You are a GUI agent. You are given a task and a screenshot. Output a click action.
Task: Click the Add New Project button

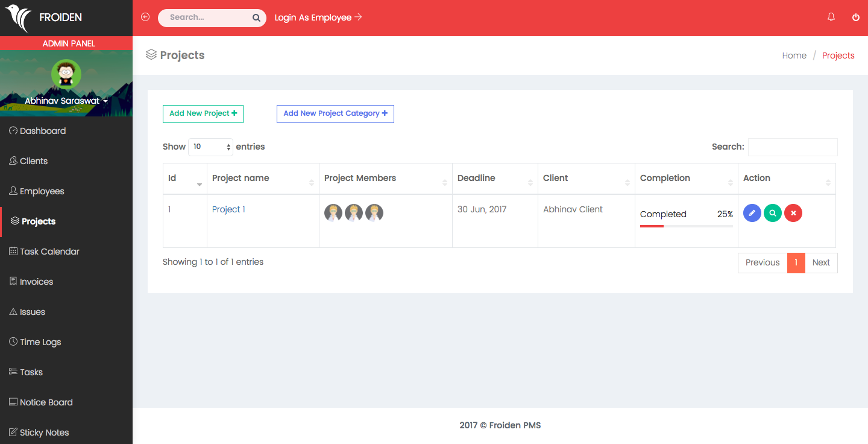click(203, 113)
